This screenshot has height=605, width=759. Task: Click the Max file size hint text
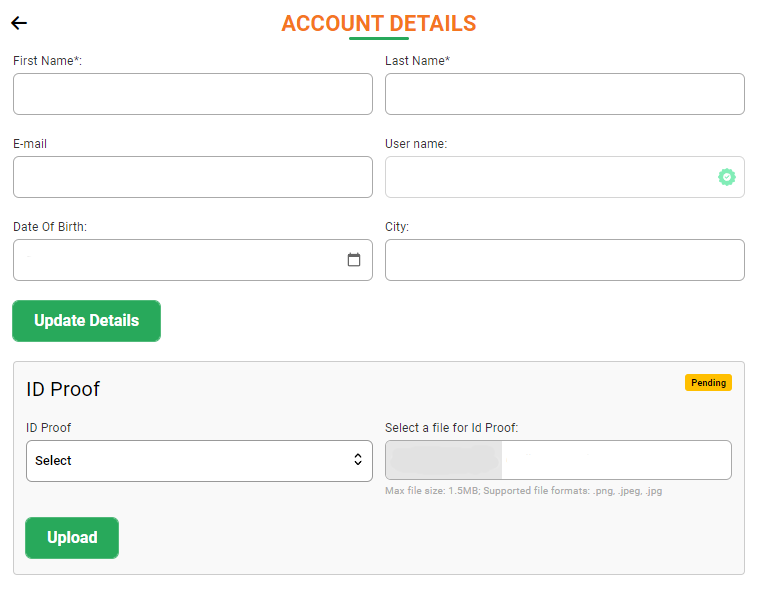click(x=523, y=491)
